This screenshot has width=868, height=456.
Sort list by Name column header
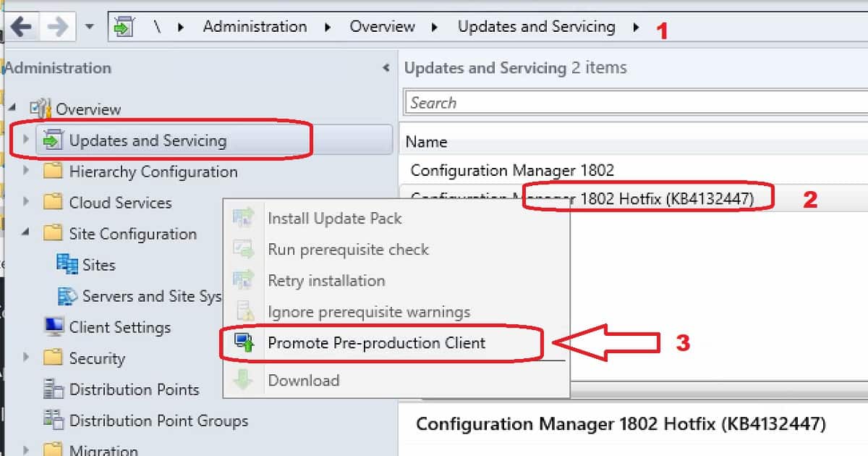(426, 142)
